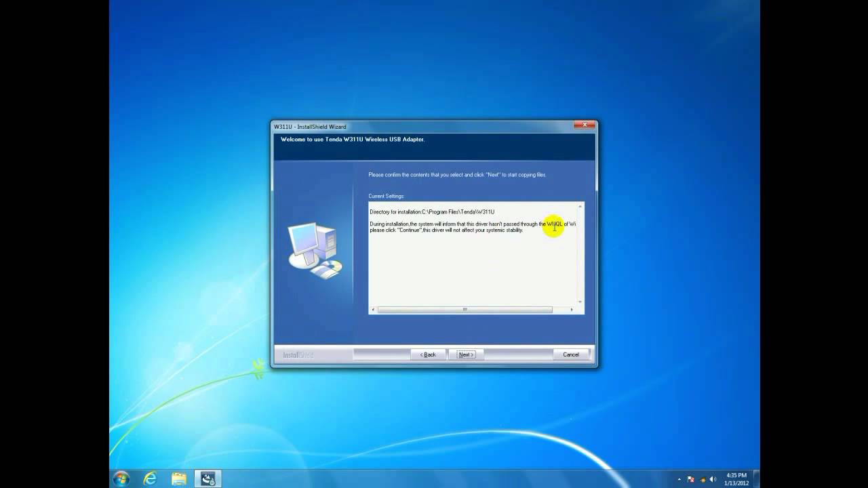The height and width of the screenshot is (488, 868).
Task: Launch Internet Explorer from the taskbar
Action: click(x=151, y=479)
